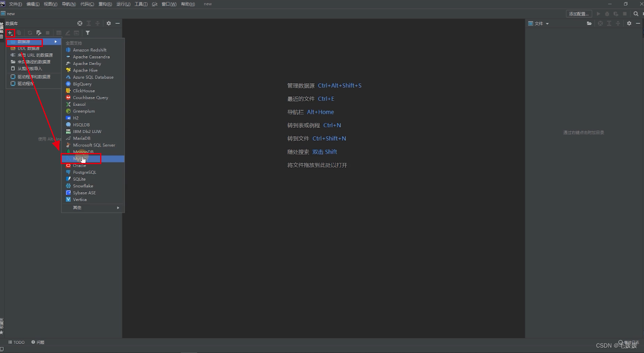Click expand all icon in files panel
This screenshot has width=644, height=353.
(x=609, y=24)
